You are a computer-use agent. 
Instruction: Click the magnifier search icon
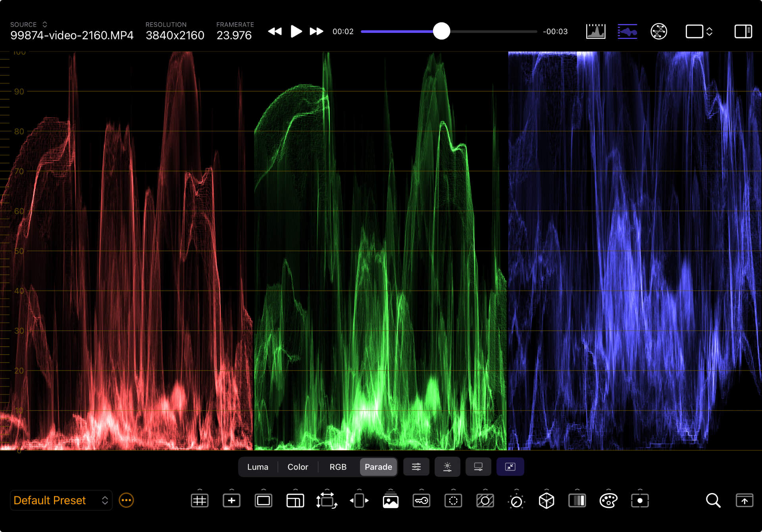(x=713, y=501)
